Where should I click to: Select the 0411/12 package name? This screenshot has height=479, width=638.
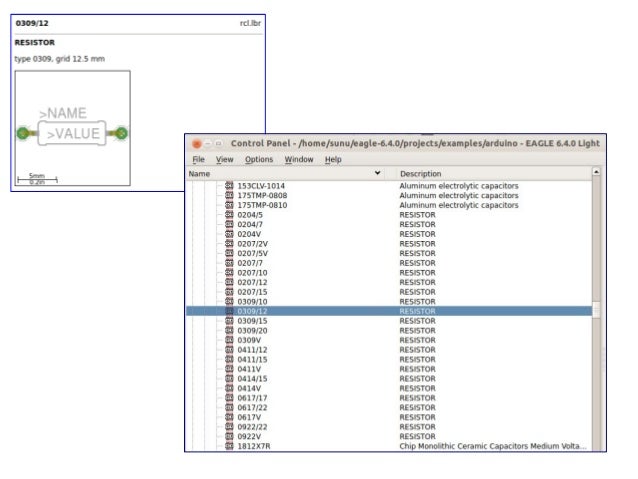(252, 350)
